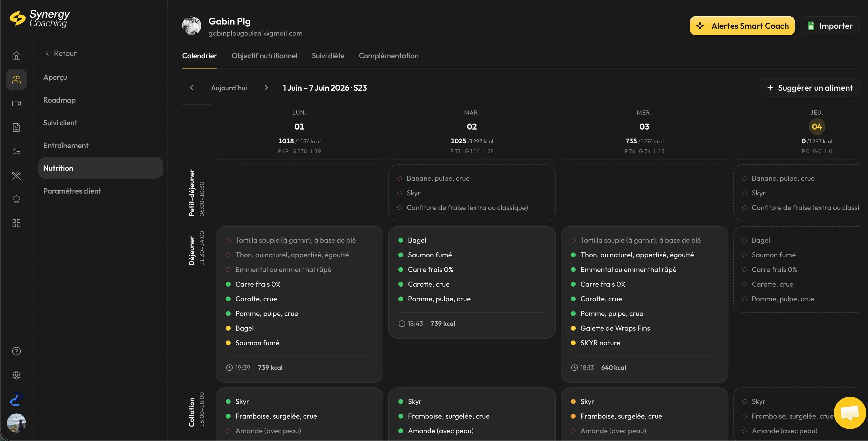868x441 pixels.
Task: Open the video camera sidebar icon
Action: pyautogui.click(x=16, y=103)
